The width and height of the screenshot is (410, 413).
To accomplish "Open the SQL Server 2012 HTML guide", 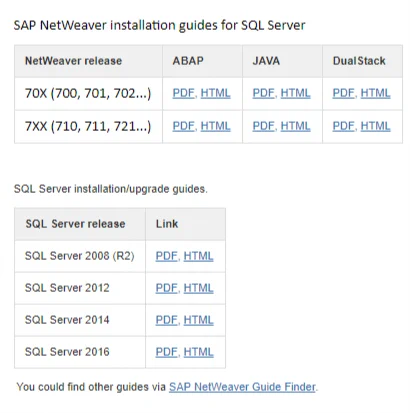I will coord(198,288).
